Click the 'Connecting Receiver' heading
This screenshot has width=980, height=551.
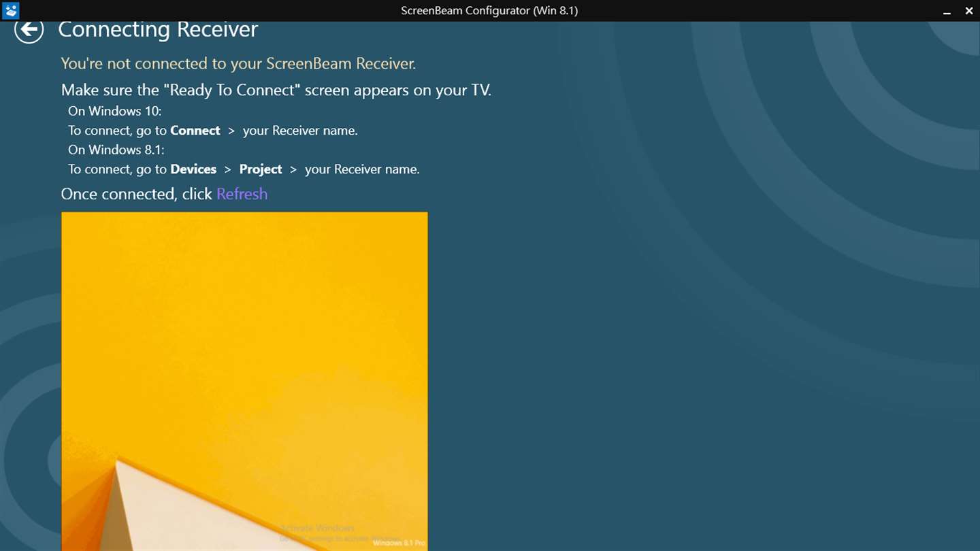pos(158,29)
